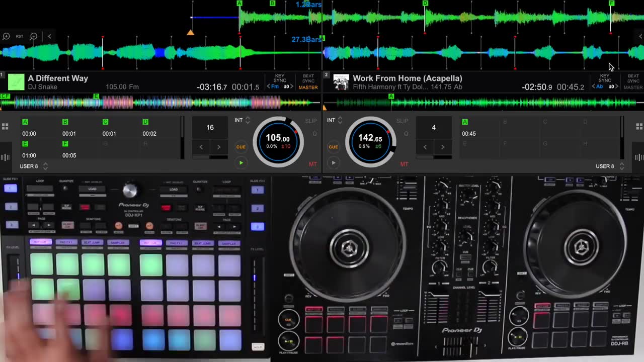The height and width of the screenshot is (362, 644).
Task: Beat jump forward on deck 2
Action: (x=442, y=147)
